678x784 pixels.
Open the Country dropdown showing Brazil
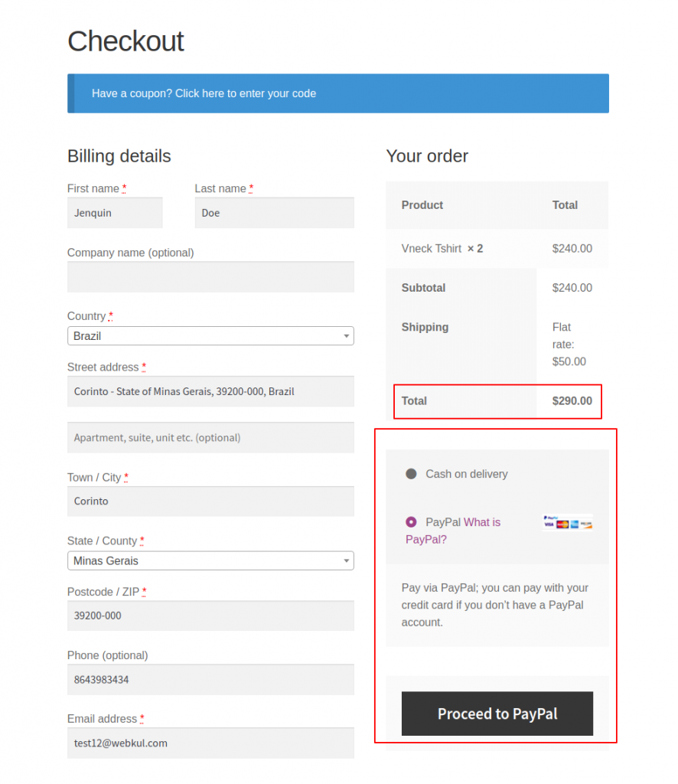pyautogui.click(x=210, y=335)
